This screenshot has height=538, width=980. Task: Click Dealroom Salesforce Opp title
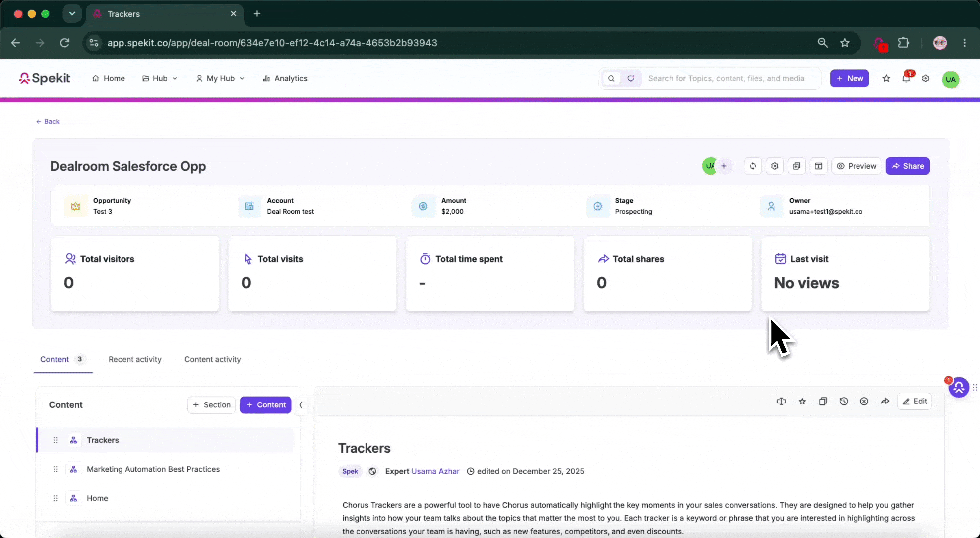pyautogui.click(x=128, y=166)
